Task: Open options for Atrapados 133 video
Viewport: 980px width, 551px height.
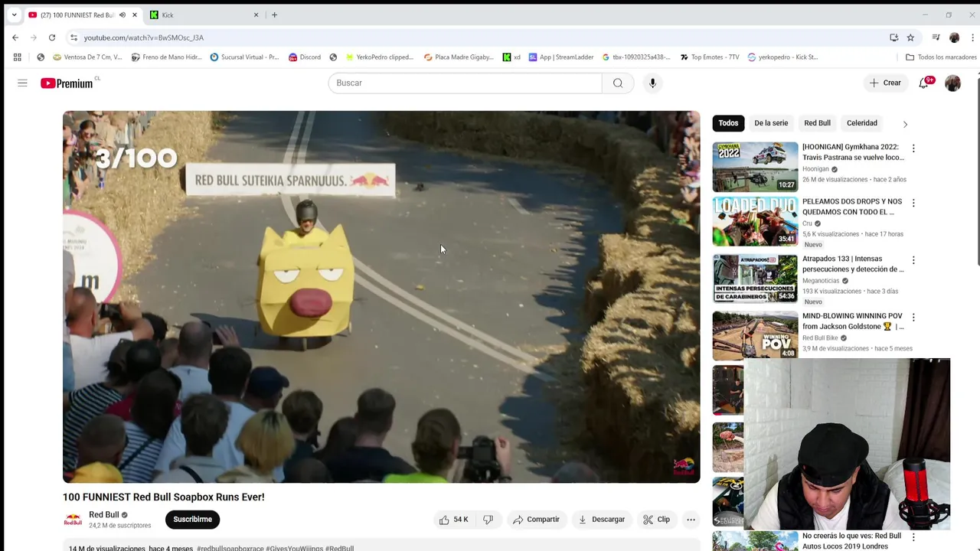Action: [913, 260]
